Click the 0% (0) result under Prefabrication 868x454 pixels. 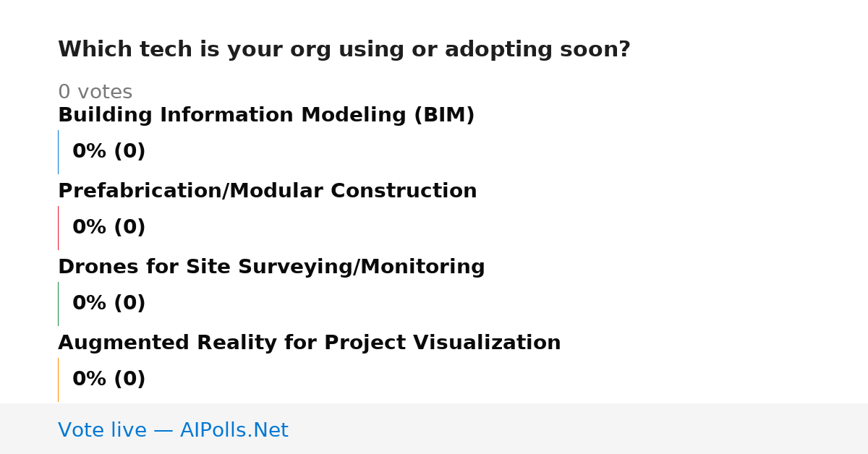109,228
